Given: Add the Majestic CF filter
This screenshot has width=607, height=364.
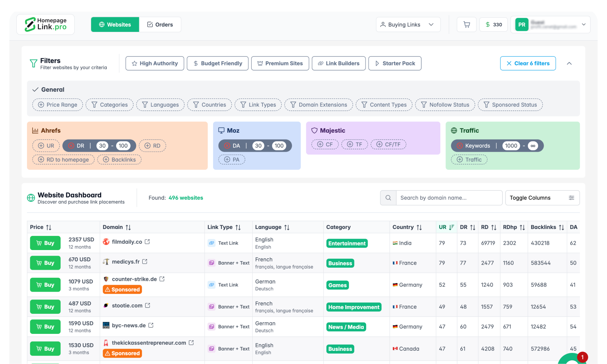Looking at the screenshot, I should tap(325, 144).
